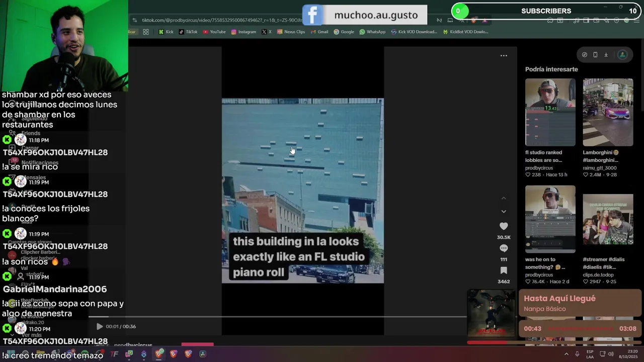Click the TikTok coin icon in top pill
Image resolution: width=644 pixels, height=362 pixels.
[585, 55]
